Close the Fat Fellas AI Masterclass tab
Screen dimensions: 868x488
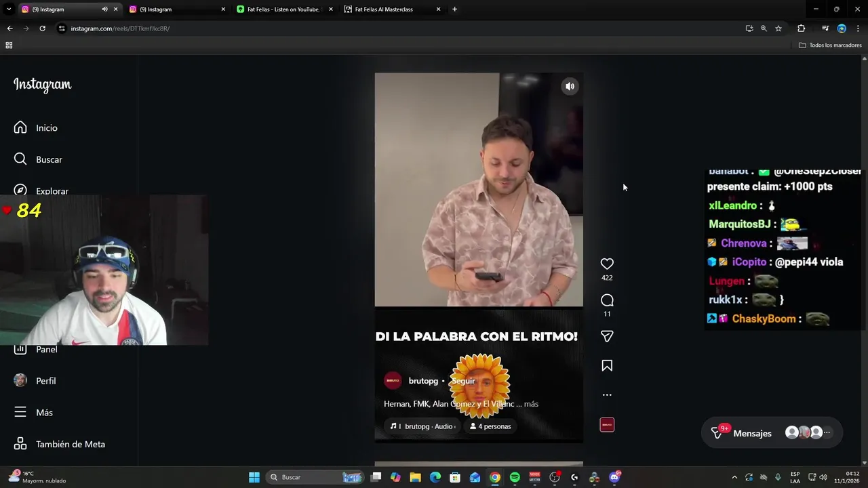(x=438, y=9)
